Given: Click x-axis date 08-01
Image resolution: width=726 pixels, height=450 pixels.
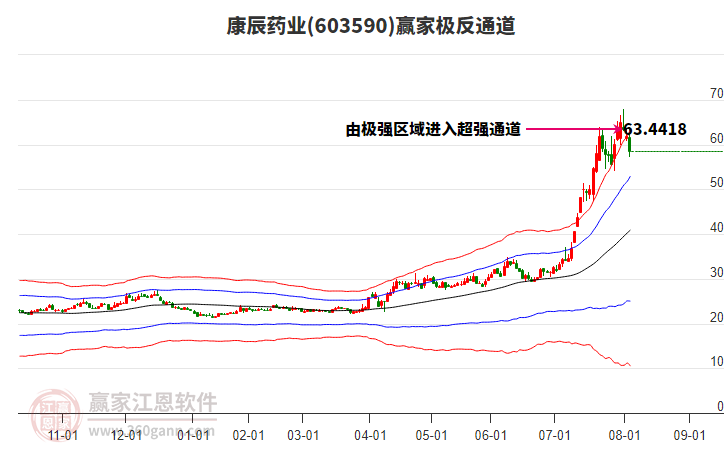Looking at the screenshot, I should coord(624,436).
